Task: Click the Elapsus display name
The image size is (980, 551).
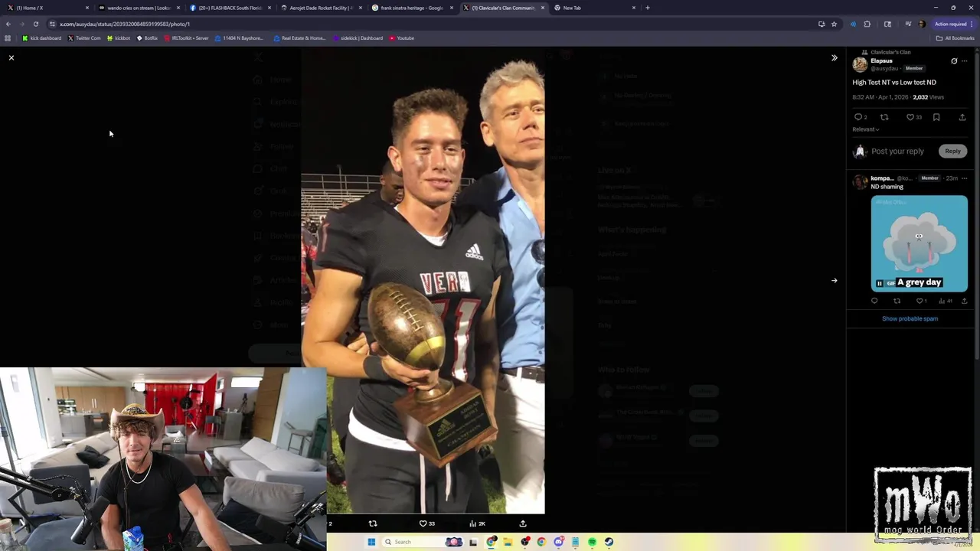Action: click(x=881, y=60)
